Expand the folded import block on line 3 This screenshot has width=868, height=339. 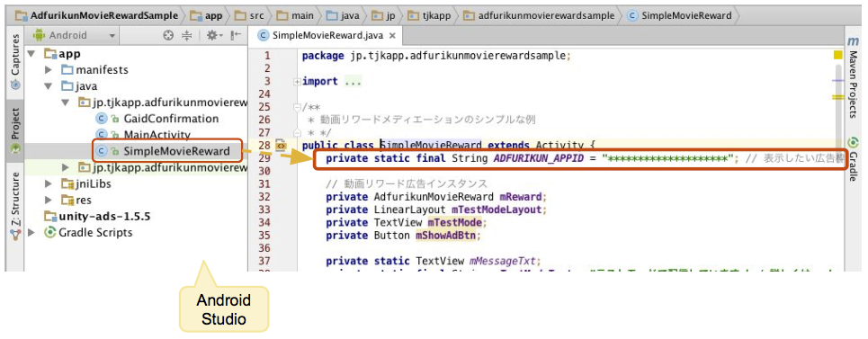pos(297,81)
